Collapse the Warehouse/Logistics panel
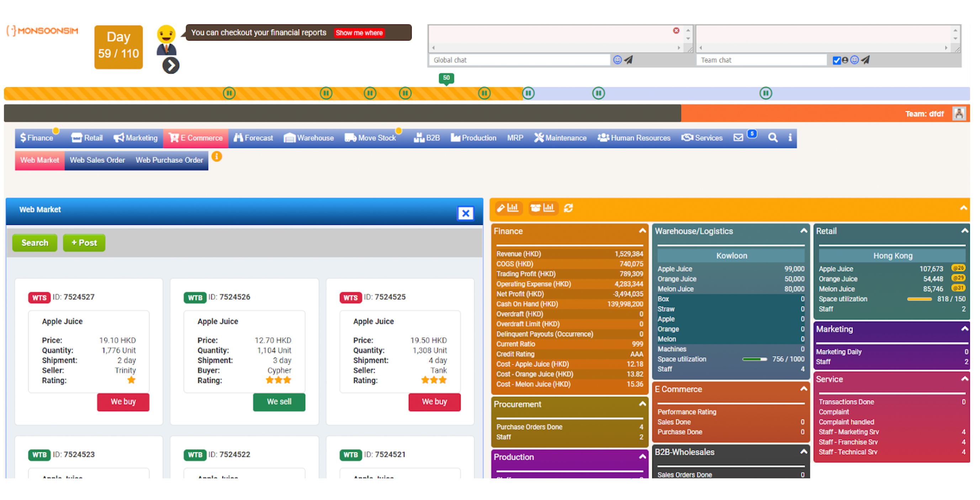The height and width of the screenshot is (500, 980). [x=804, y=231]
